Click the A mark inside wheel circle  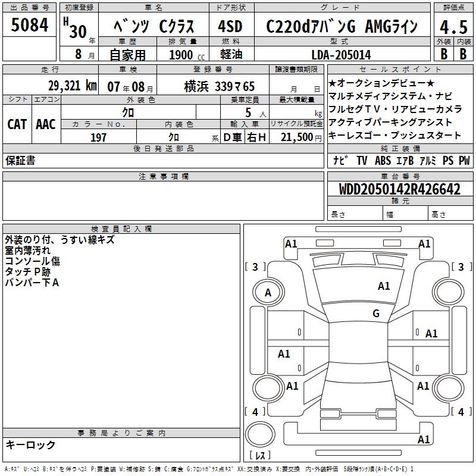268,292
